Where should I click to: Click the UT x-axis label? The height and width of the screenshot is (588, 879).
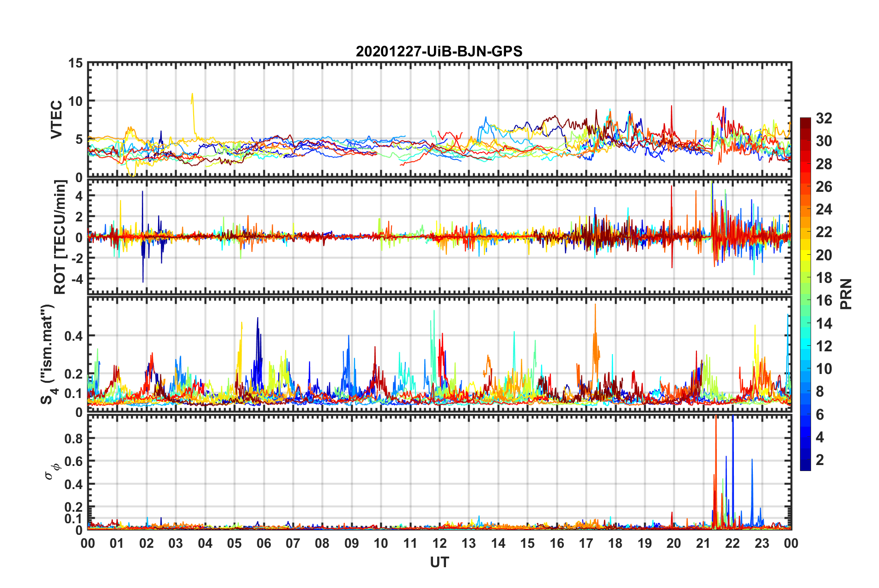coord(439,562)
